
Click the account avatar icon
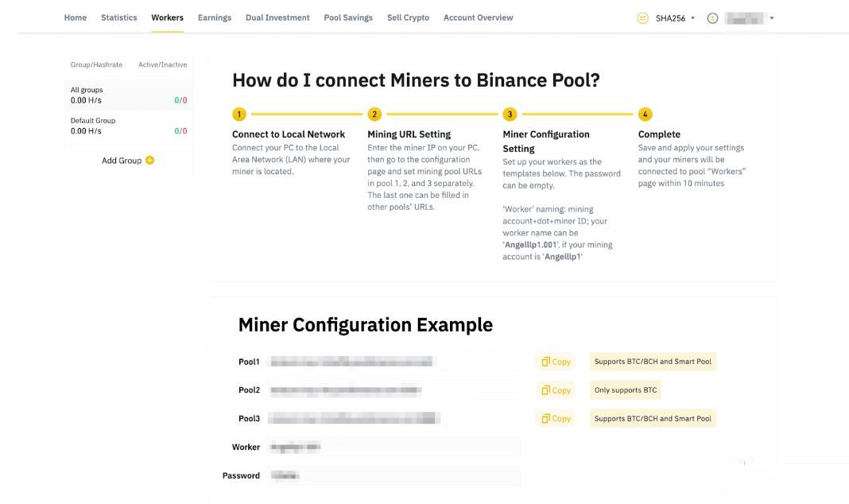tap(712, 18)
